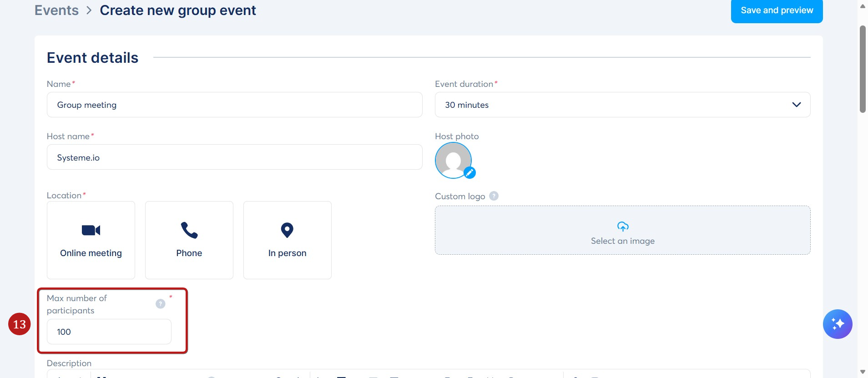Edit the Host name field
The width and height of the screenshot is (868, 378).
234,157
